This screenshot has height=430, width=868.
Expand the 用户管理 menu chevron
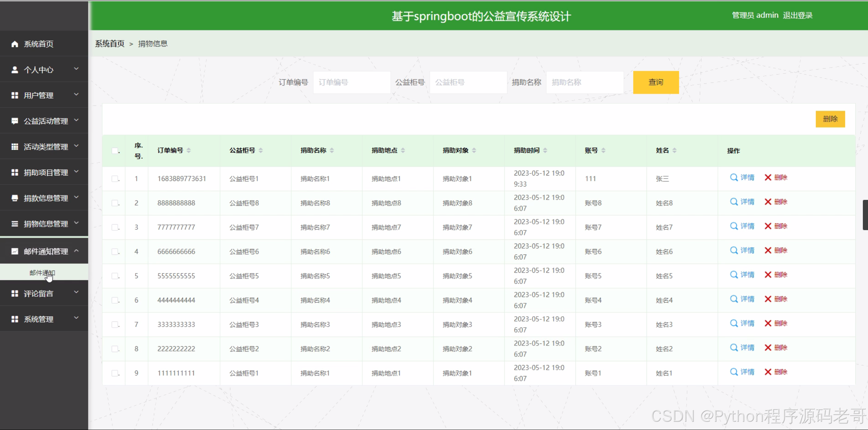76,94
